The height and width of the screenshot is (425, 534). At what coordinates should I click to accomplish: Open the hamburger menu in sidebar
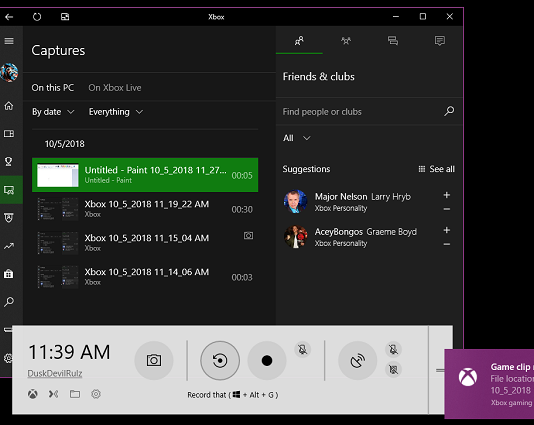click(9, 41)
